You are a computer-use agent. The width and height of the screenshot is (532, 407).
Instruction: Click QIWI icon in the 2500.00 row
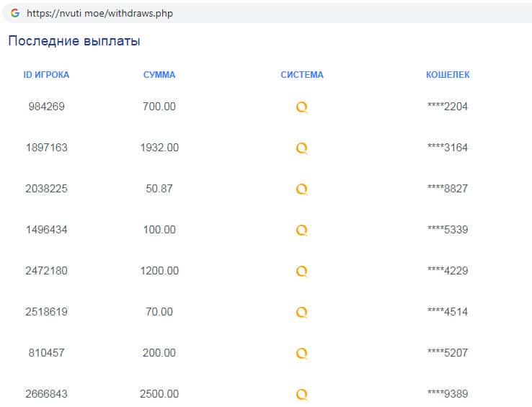(x=302, y=395)
